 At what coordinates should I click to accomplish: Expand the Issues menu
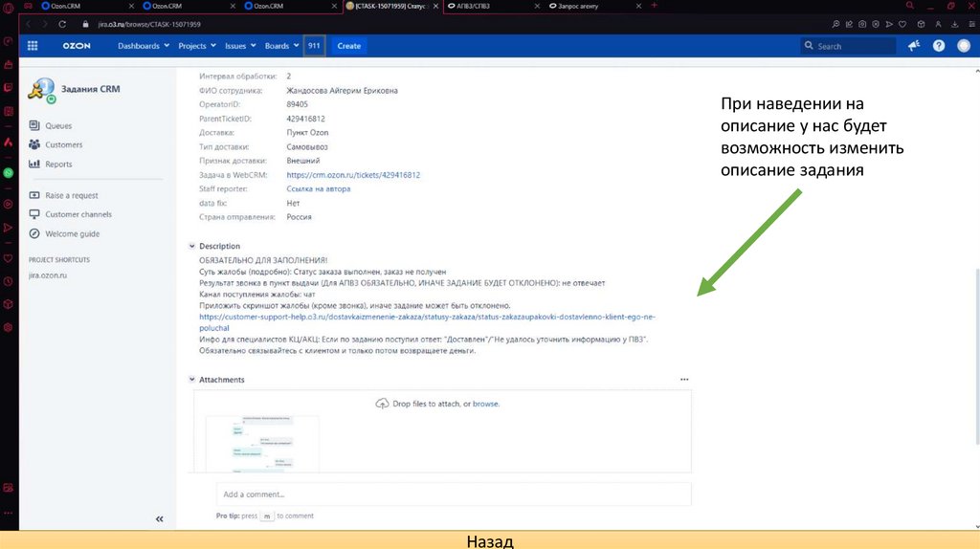point(240,46)
